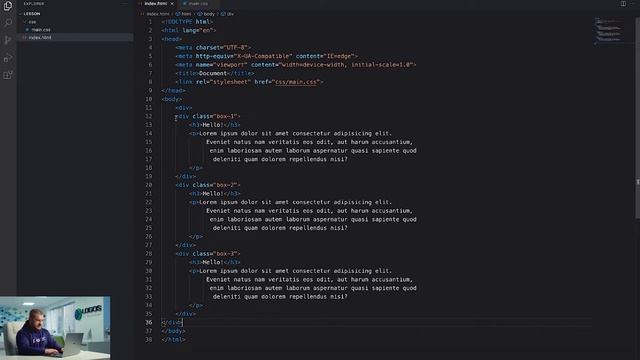Collapse the LESSON folder section
Screen dimensions: 640x360
tap(31, 13)
